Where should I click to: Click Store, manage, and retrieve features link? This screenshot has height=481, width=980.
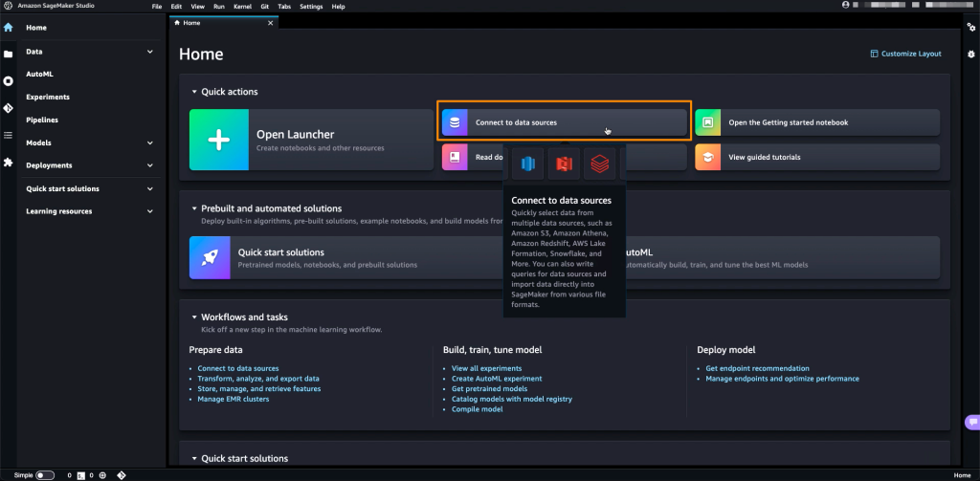tap(259, 388)
